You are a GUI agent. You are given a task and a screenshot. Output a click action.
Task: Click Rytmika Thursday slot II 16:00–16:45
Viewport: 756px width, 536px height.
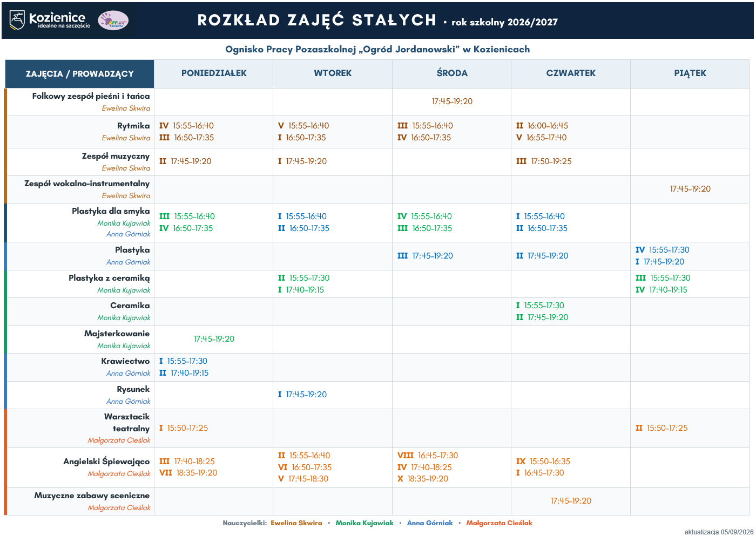click(542, 126)
